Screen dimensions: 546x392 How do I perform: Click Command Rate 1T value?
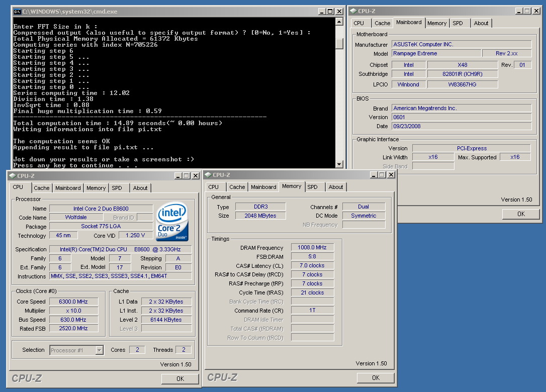click(x=312, y=310)
